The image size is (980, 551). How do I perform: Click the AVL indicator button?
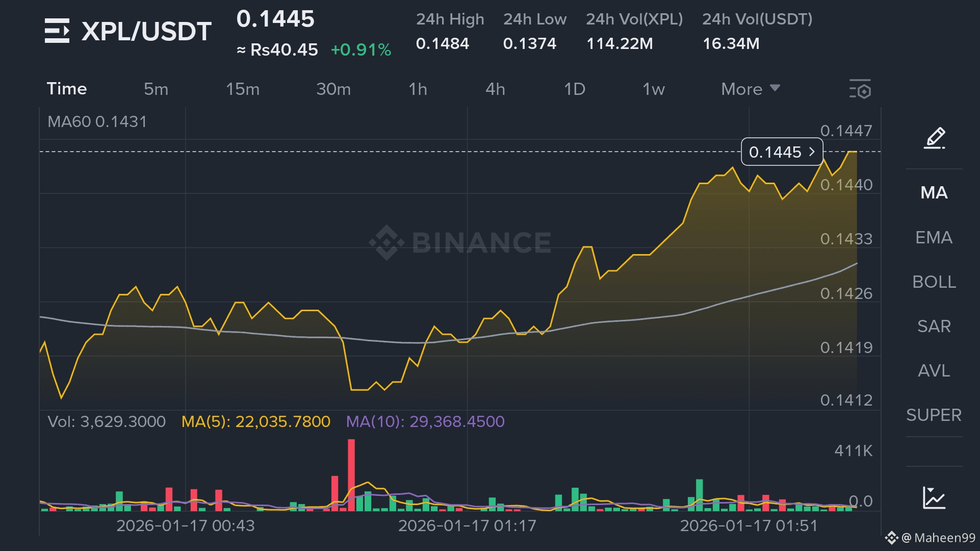pyautogui.click(x=934, y=371)
